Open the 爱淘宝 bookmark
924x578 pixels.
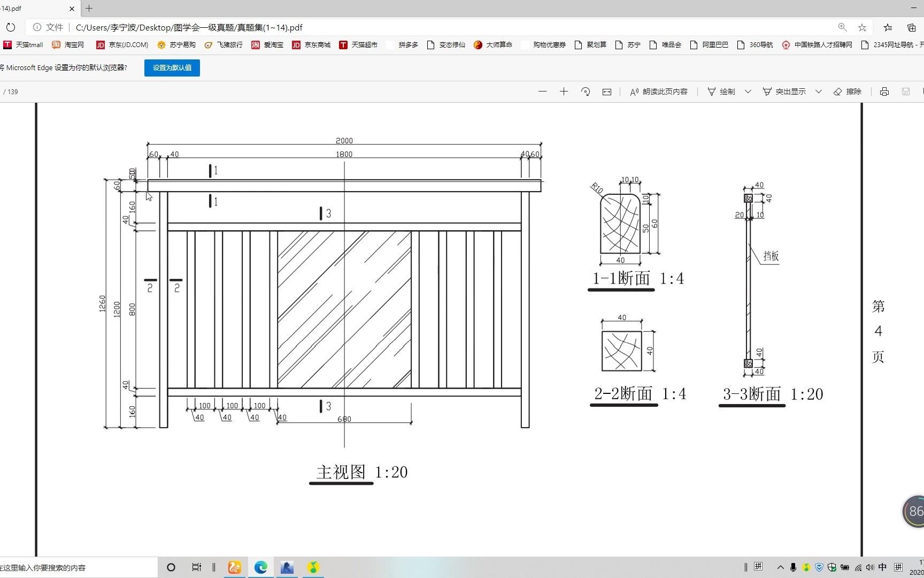pos(267,45)
